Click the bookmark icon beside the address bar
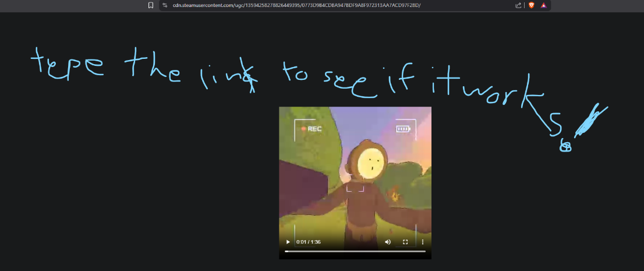The image size is (644, 271). point(151,5)
